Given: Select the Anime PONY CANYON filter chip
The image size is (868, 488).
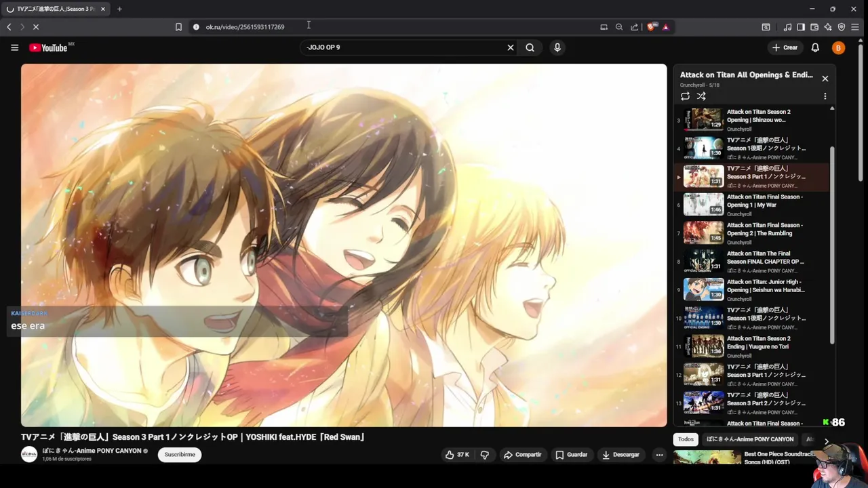Looking at the screenshot, I should (750, 439).
